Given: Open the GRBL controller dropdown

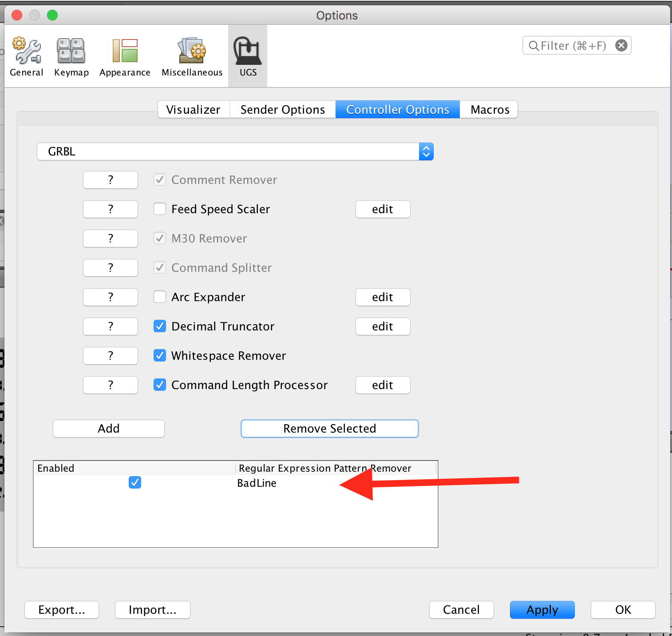Looking at the screenshot, I should click(x=425, y=151).
